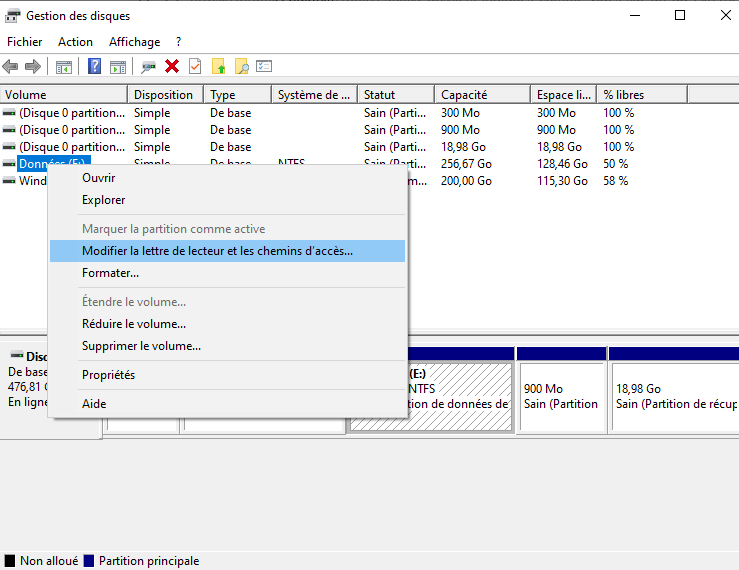Choose Explorer in the context menu

pyautogui.click(x=227, y=200)
